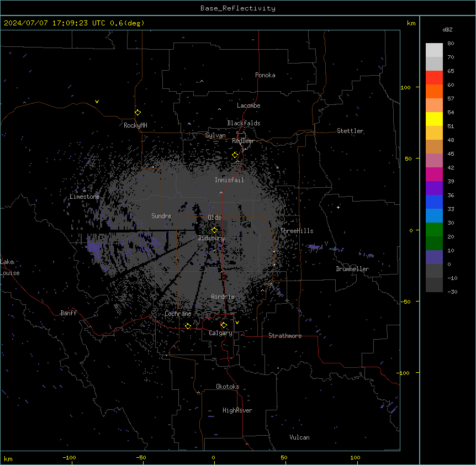Click the yellow diamond marker below Cochrane
Viewport: 476px width, 465px height.
click(x=188, y=326)
